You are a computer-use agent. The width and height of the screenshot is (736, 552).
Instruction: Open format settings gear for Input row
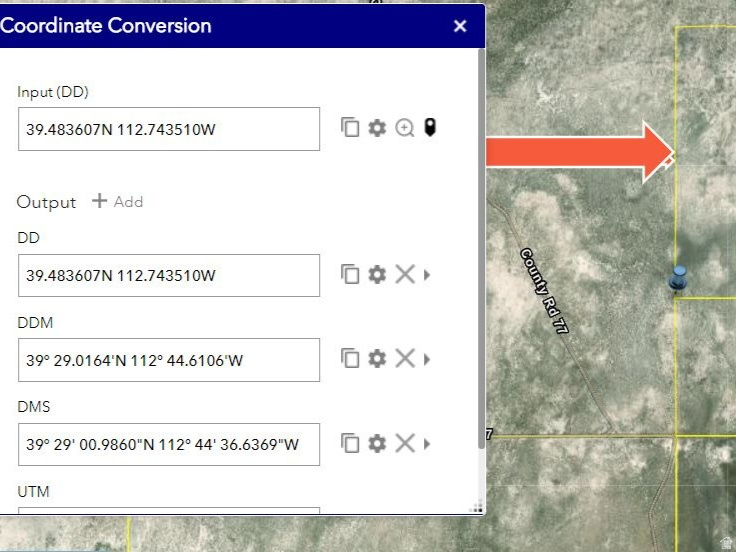pos(377,128)
